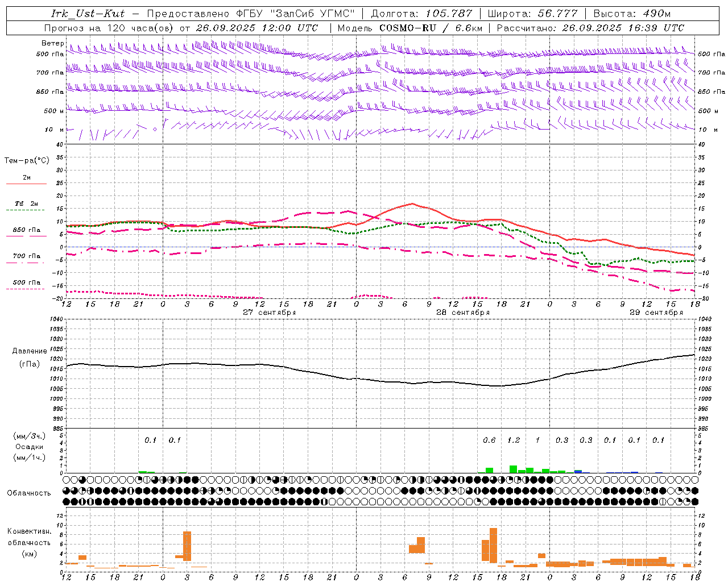
Task: Click the longitude value 'Долгота: 105.787'
Action: tap(421, 14)
